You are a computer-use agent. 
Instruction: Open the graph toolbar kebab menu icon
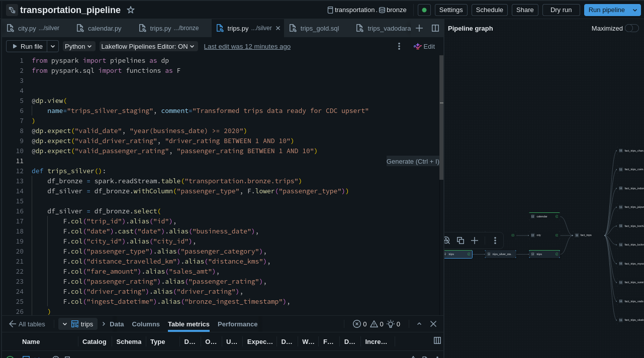495,241
